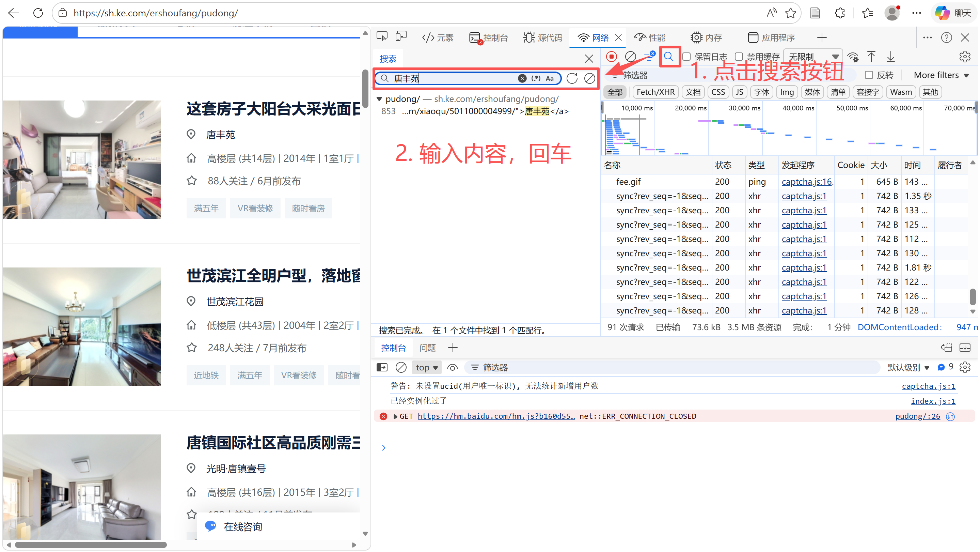
Task: Click the network request list scrollbar thumb
Action: point(973,297)
